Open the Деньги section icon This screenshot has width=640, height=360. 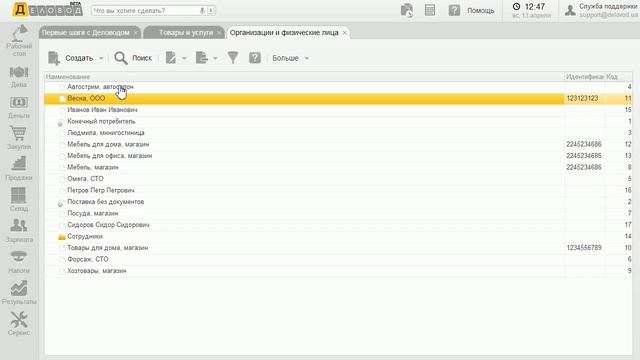point(19,102)
